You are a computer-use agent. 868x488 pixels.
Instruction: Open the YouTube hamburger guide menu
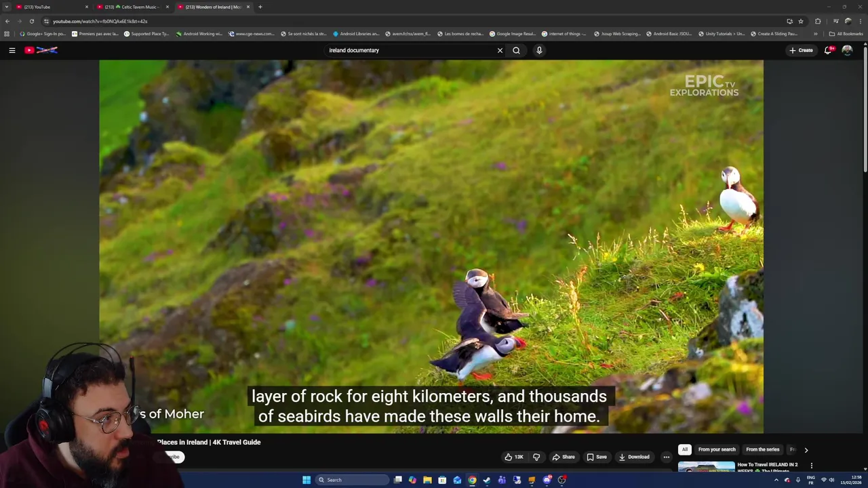12,50
